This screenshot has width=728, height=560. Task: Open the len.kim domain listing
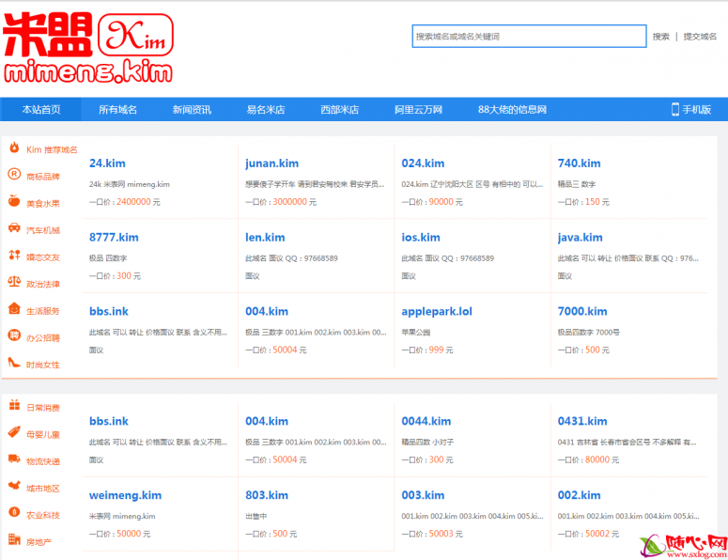265,238
